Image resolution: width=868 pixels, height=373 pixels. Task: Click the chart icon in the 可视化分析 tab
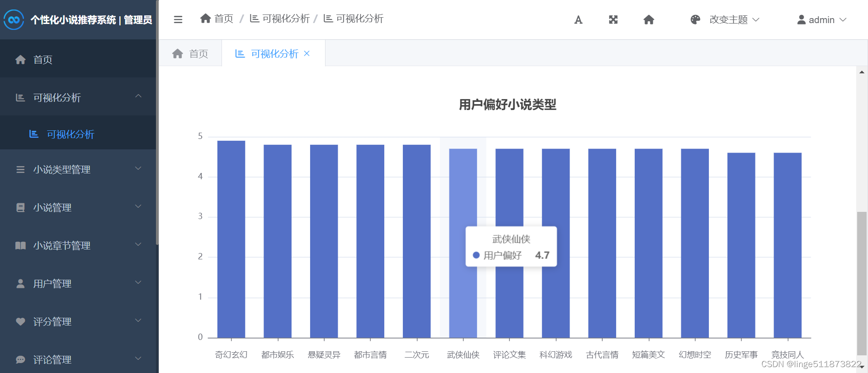click(x=240, y=54)
